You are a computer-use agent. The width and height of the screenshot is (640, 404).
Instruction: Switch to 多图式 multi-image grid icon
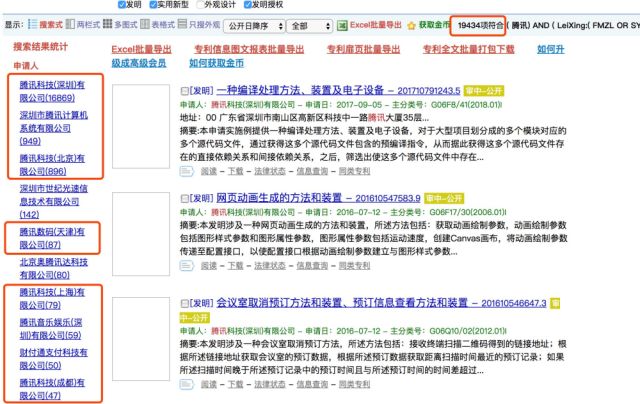coord(107,24)
